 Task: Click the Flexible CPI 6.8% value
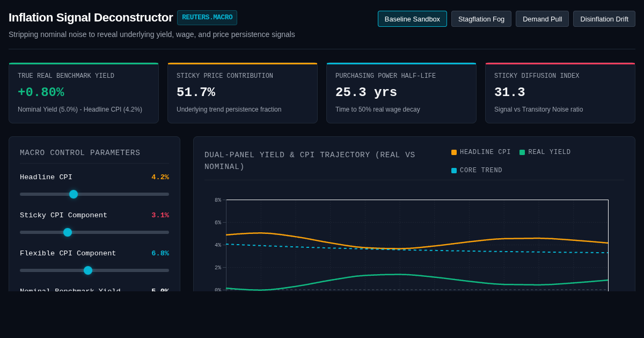[160, 254]
